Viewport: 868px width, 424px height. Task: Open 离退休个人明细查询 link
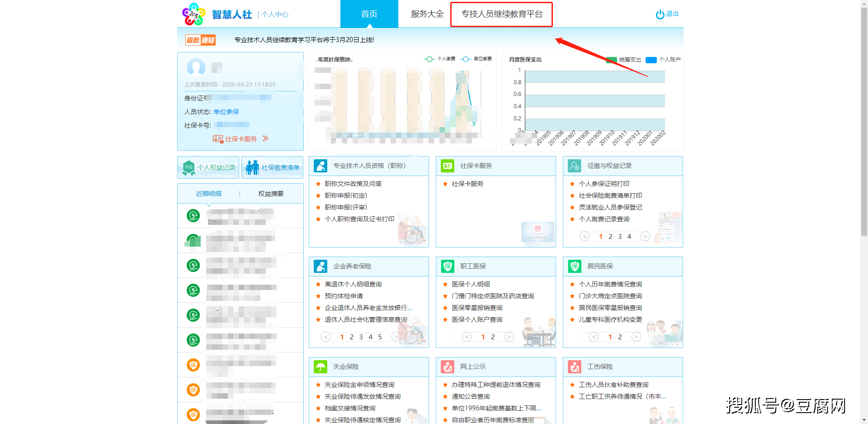[x=353, y=284]
